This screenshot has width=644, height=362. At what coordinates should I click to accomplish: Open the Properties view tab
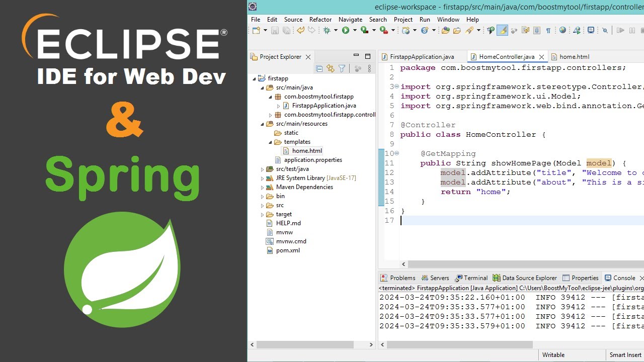581,278
